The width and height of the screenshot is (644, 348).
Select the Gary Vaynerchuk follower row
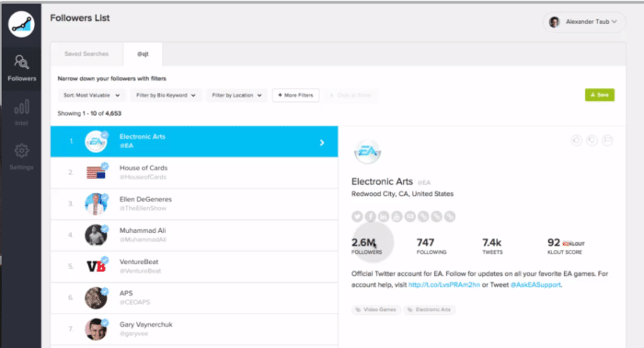click(194, 329)
